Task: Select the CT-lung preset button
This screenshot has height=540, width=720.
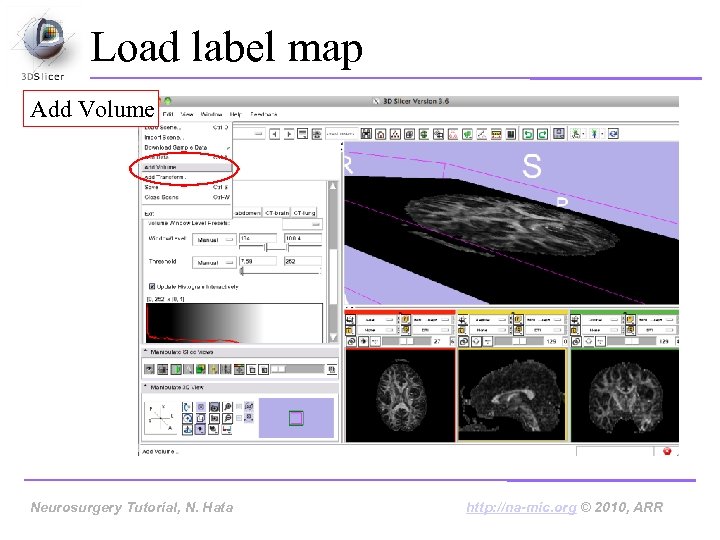Action: (x=304, y=213)
